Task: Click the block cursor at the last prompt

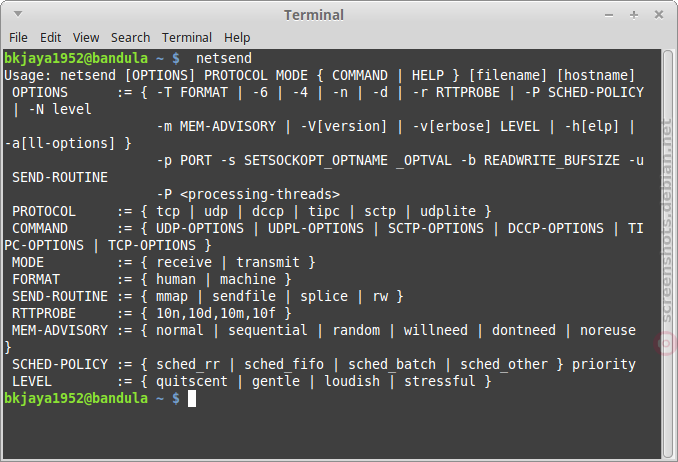Action: 192,398
